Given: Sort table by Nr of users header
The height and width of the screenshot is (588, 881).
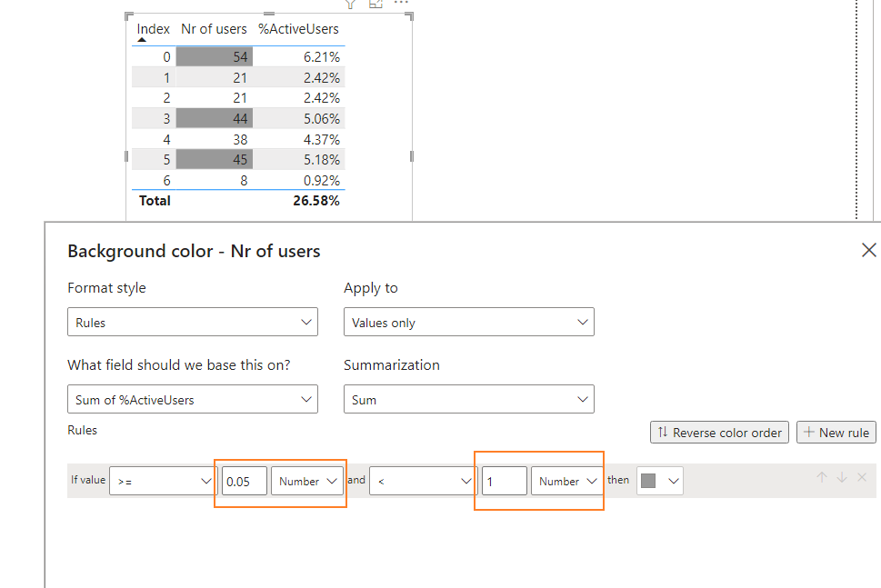Looking at the screenshot, I should [214, 29].
